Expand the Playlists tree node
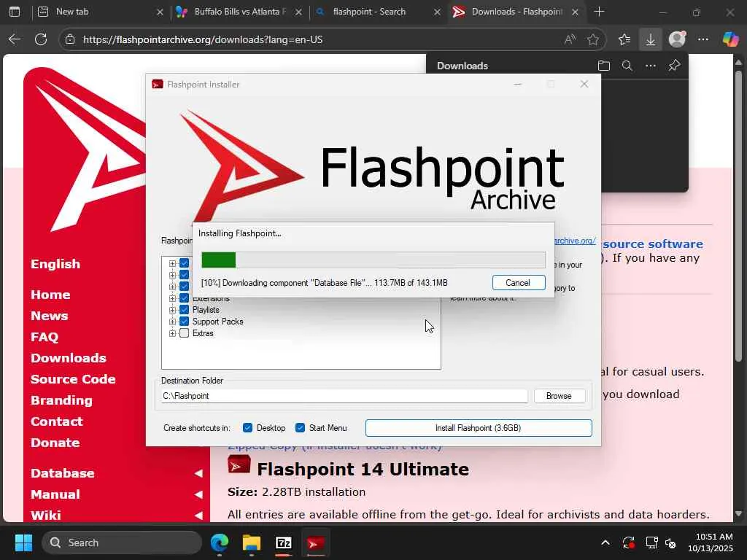747x560 pixels. [x=172, y=310]
